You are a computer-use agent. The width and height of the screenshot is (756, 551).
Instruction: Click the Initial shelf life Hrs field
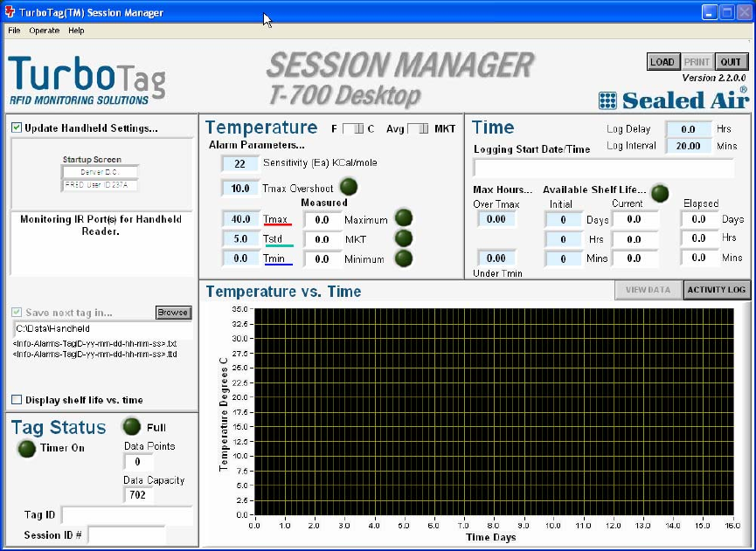(563, 239)
